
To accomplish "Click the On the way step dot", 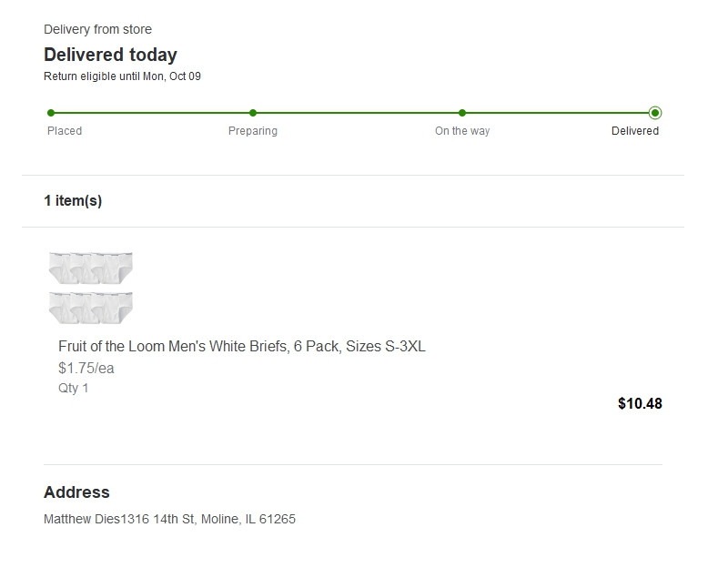I will tap(462, 113).
